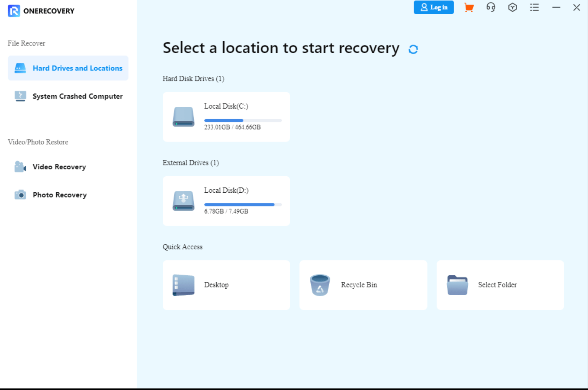Open the Recycle Bin icon under Quick Access

pos(320,285)
